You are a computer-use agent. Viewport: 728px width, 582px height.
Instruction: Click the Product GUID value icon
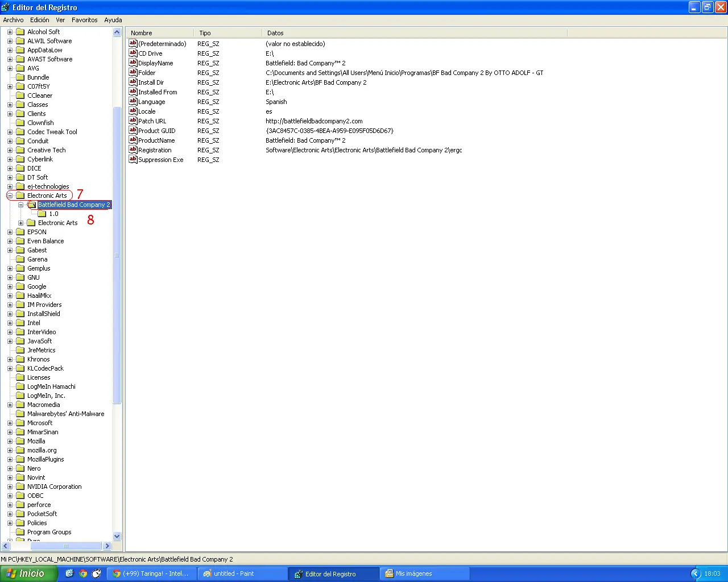[133, 131]
